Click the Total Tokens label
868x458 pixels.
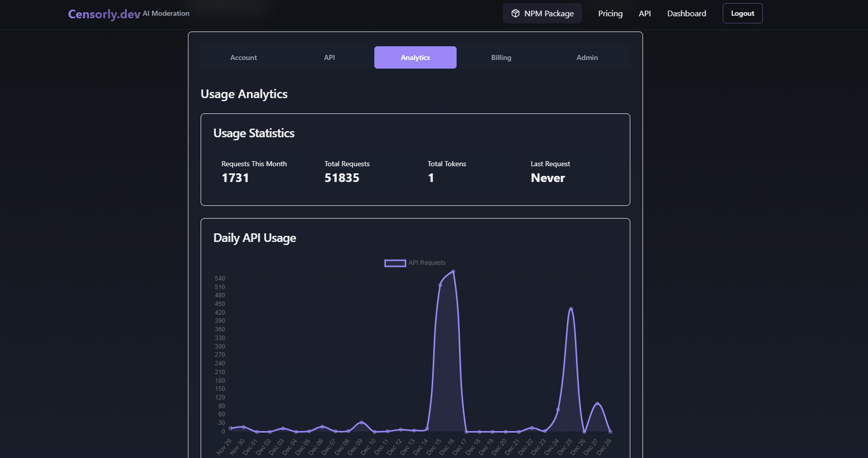coord(447,164)
